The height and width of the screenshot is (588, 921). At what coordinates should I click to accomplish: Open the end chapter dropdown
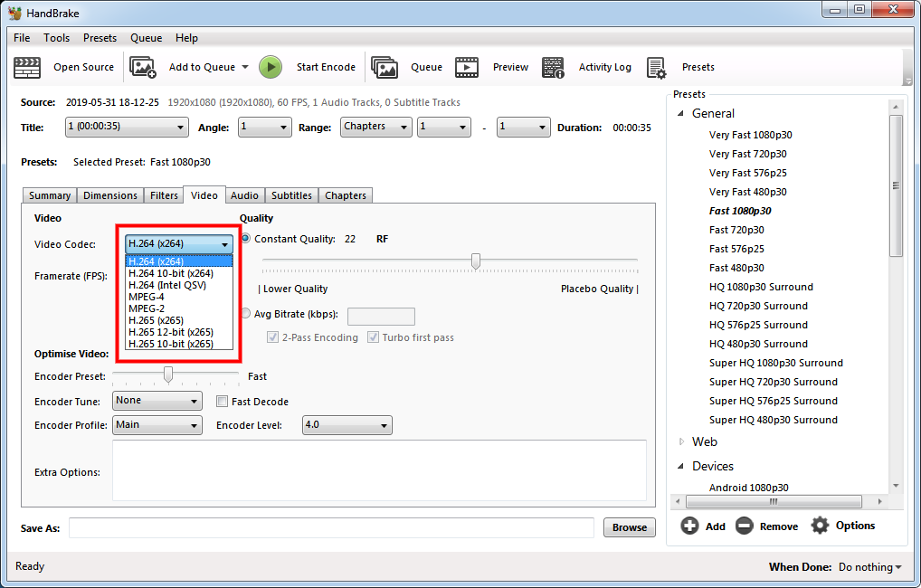[x=523, y=127]
